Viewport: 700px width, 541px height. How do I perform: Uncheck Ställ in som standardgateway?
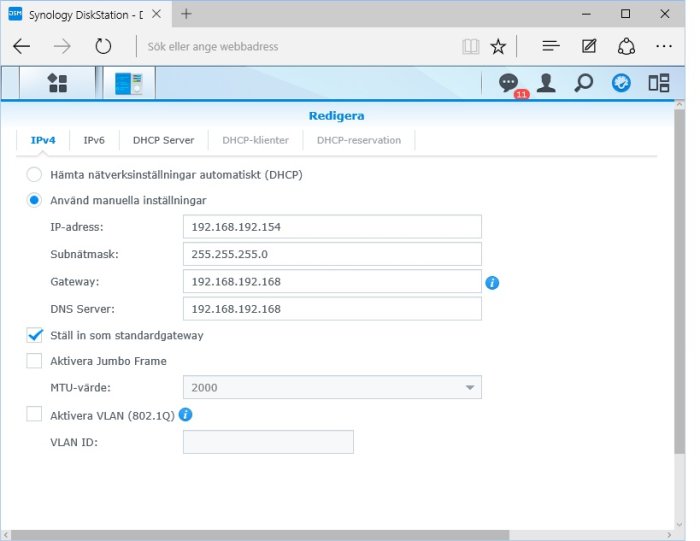tap(34, 335)
